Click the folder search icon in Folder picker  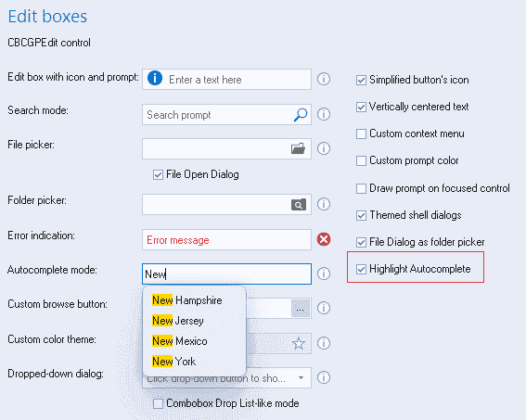[x=298, y=205]
